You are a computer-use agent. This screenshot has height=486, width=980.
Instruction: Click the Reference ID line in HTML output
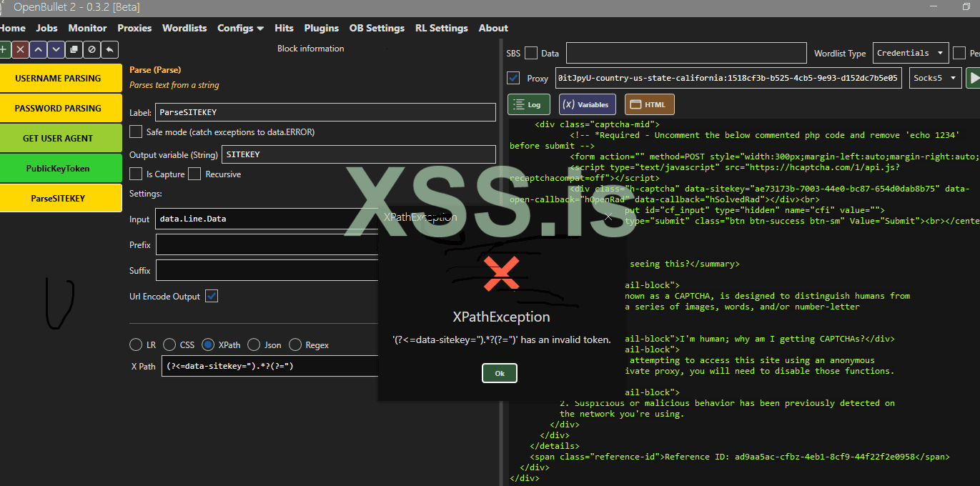pyautogui.click(x=740, y=457)
